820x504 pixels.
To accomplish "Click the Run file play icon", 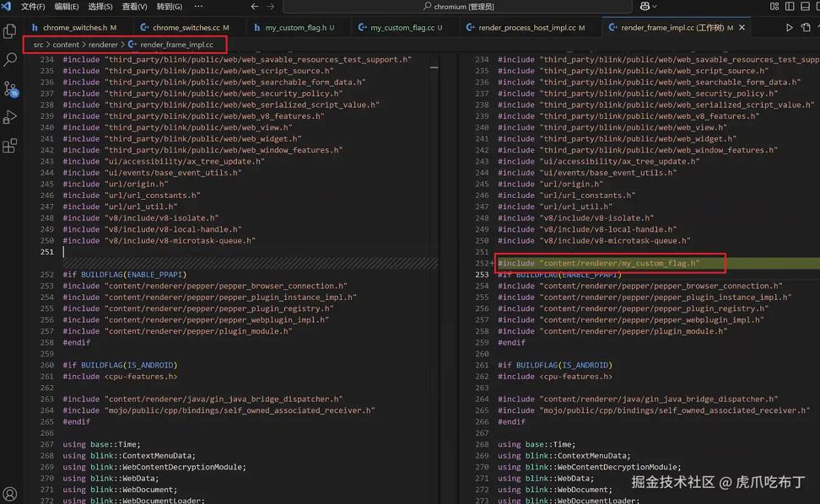I will [x=789, y=27].
